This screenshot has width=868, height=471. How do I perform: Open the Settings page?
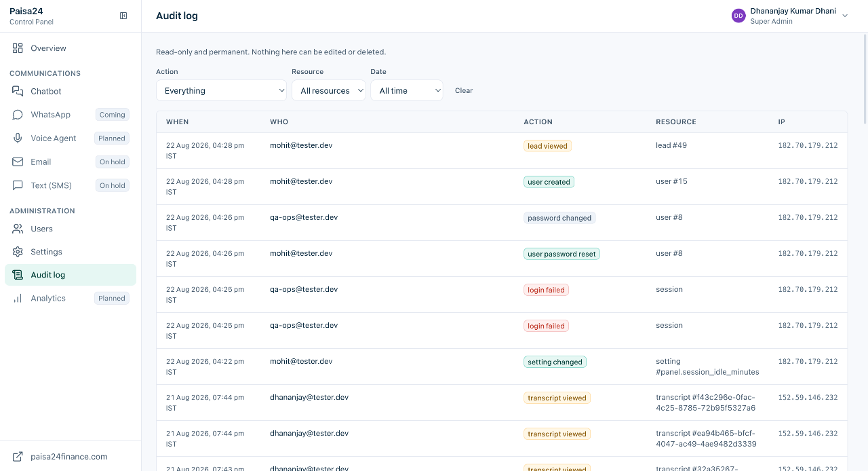click(x=71, y=252)
